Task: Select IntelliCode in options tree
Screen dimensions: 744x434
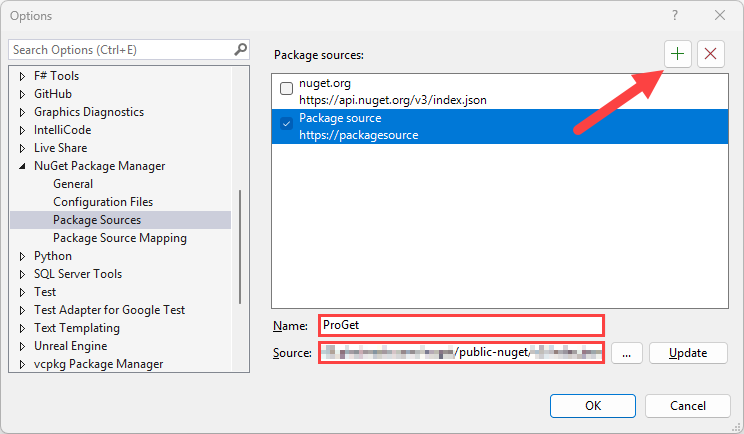Action: 62,129
